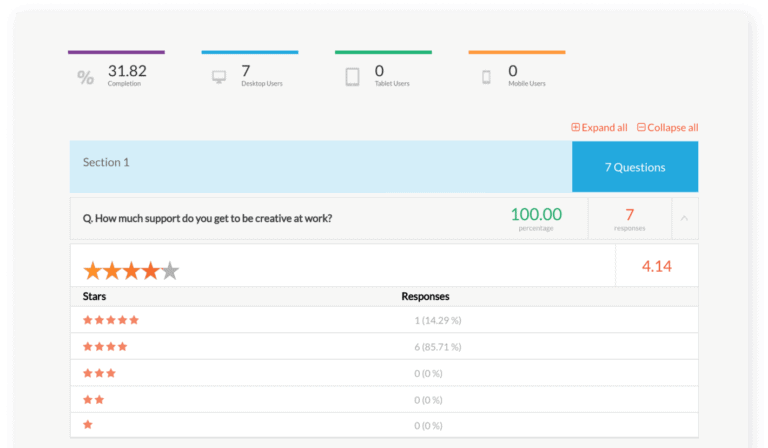The width and height of the screenshot is (768, 448).
Task: Click the desktop users monitor icon
Action: pos(219,77)
